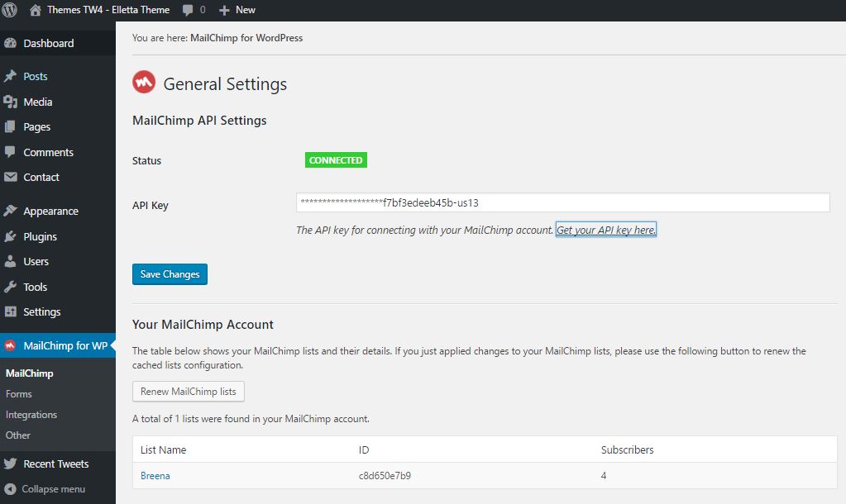This screenshot has width=846, height=504.
Task: Open the Integrations submenu item
Action: [31, 415]
